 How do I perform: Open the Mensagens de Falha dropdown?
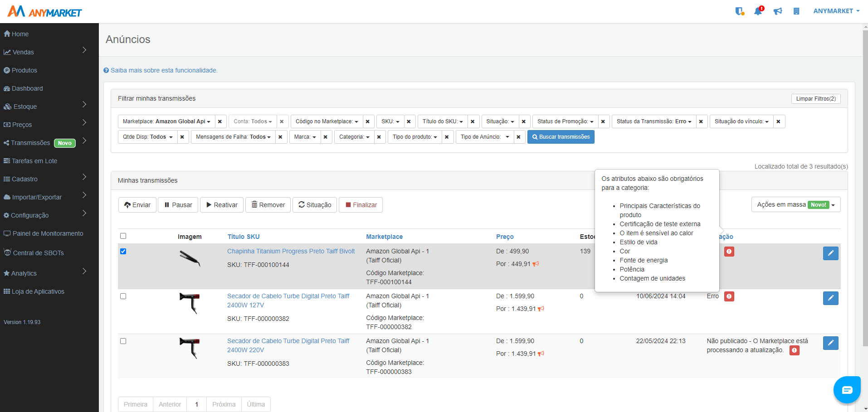pos(233,137)
